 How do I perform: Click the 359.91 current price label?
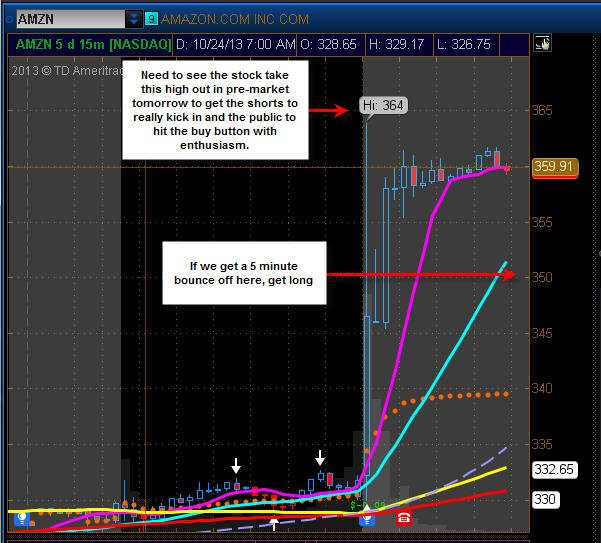555,167
